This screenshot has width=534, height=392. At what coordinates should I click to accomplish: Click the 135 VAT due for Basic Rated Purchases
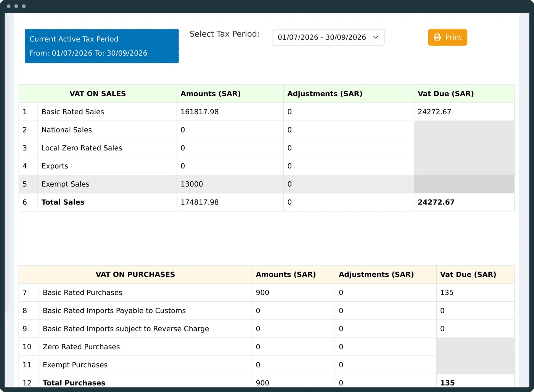point(447,293)
